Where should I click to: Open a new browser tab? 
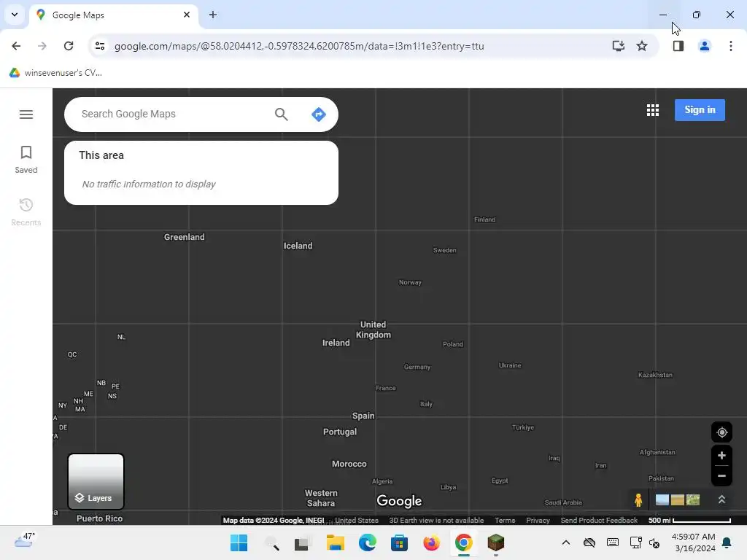click(x=213, y=15)
